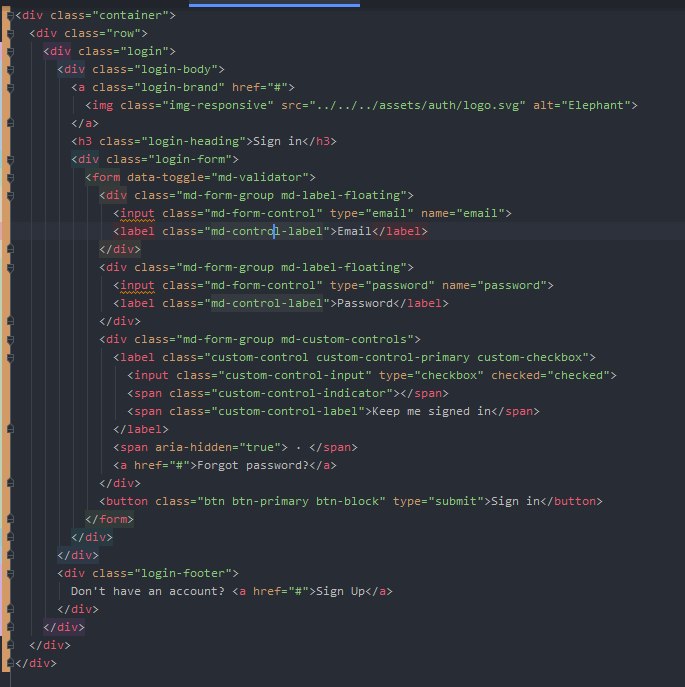Click the name="password" attribute
The image size is (685, 687).
click(x=494, y=285)
